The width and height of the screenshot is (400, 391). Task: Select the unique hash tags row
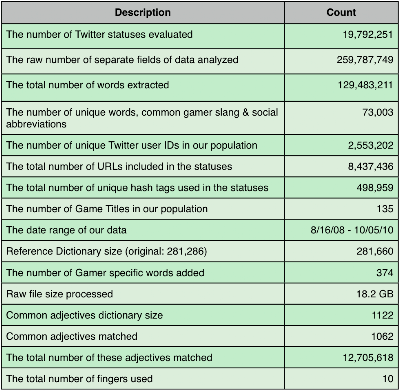[200, 188]
